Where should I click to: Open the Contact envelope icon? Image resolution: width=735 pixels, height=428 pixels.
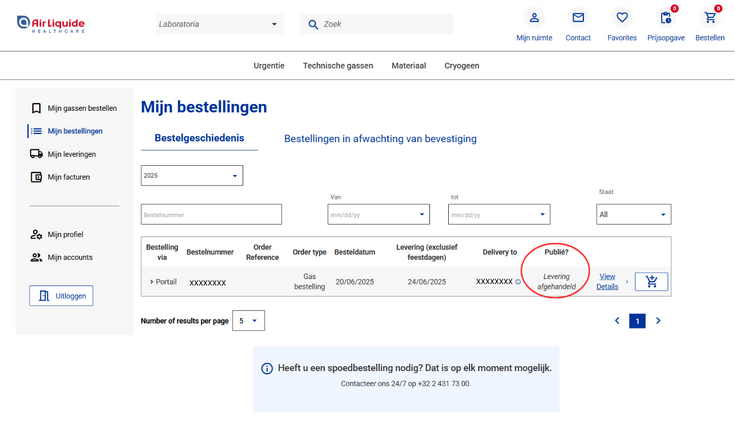(578, 18)
